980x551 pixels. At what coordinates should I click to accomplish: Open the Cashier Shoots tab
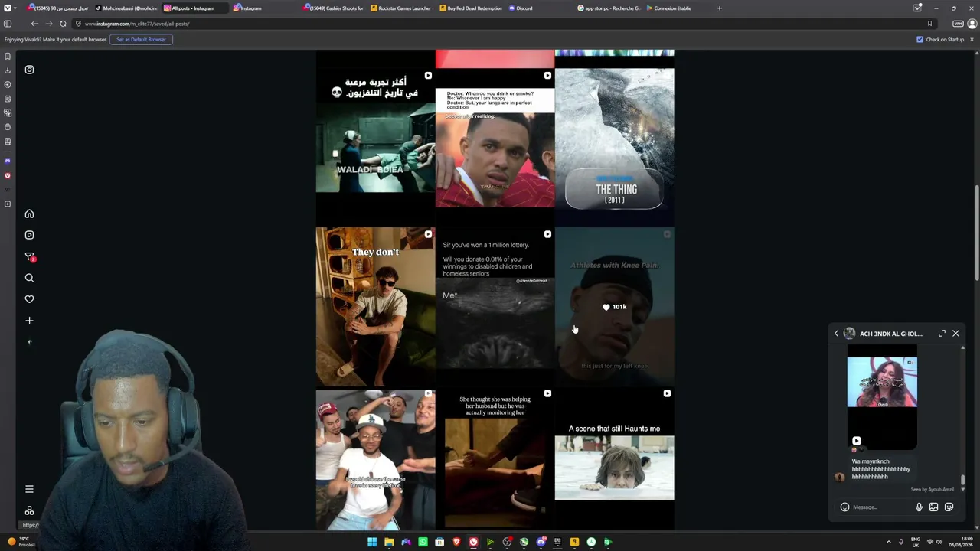[x=332, y=8]
